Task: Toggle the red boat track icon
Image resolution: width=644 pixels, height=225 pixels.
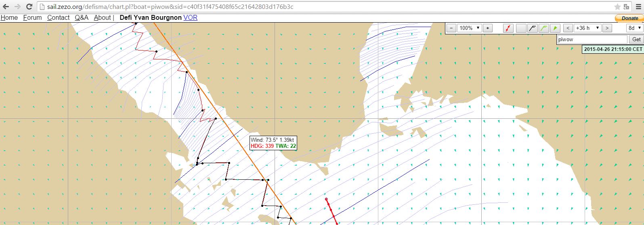Action: point(508,28)
